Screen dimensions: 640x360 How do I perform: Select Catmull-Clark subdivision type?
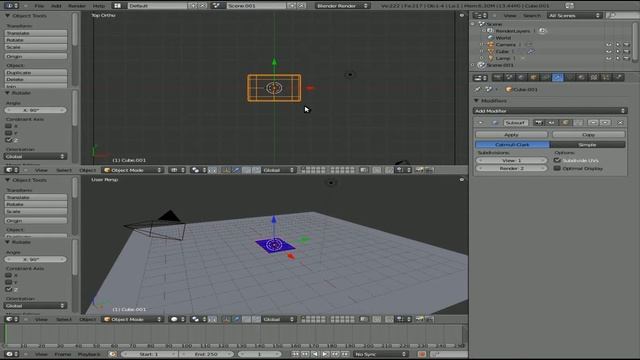(512, 144)
